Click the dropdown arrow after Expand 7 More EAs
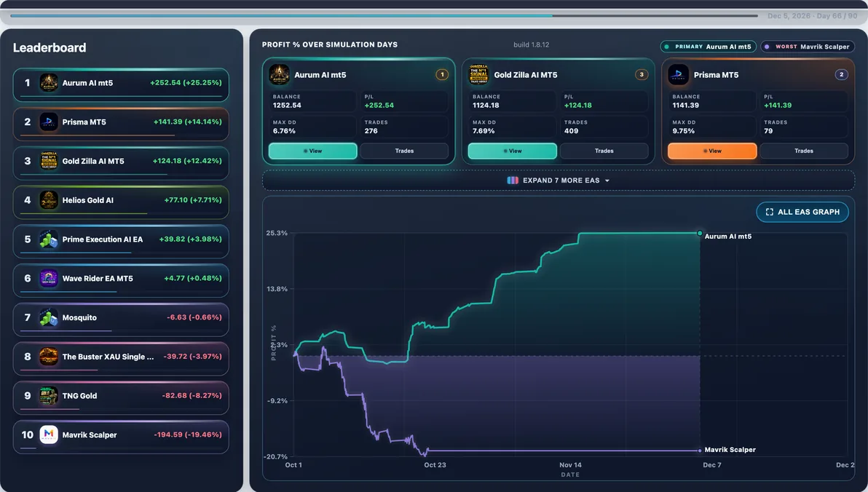The image size is (868, 492). 607,181
